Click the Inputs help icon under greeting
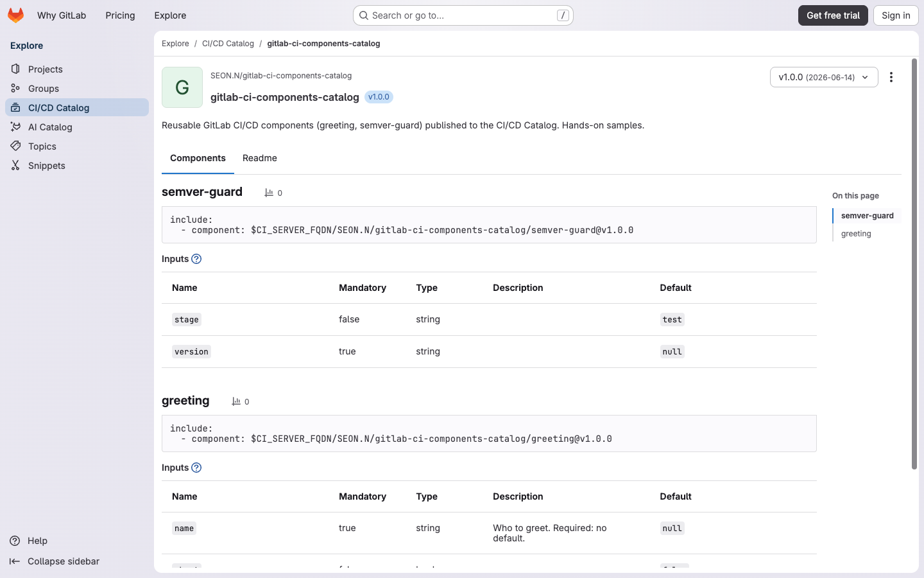 (x=196, y=468)
